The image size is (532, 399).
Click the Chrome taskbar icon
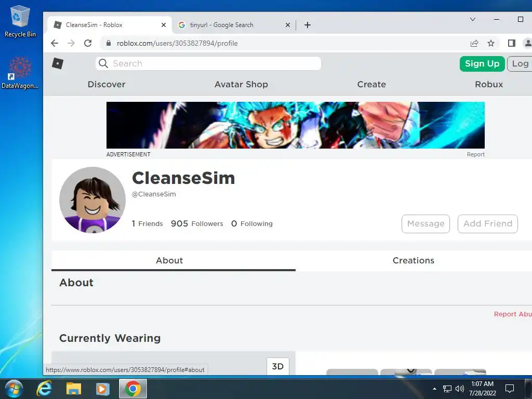[x=132, y=389]
